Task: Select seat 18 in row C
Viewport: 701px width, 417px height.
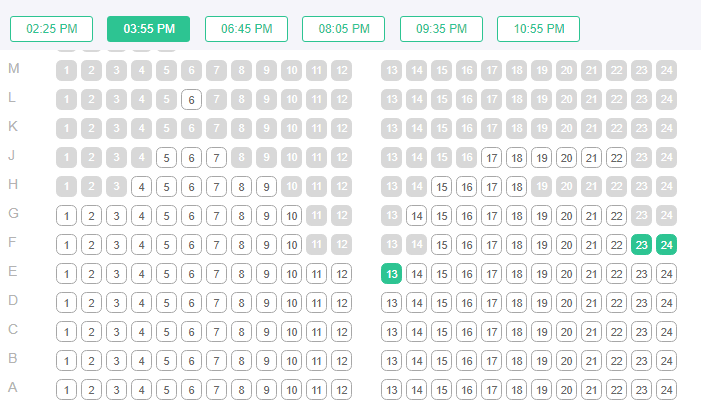Action: (517, 332)
